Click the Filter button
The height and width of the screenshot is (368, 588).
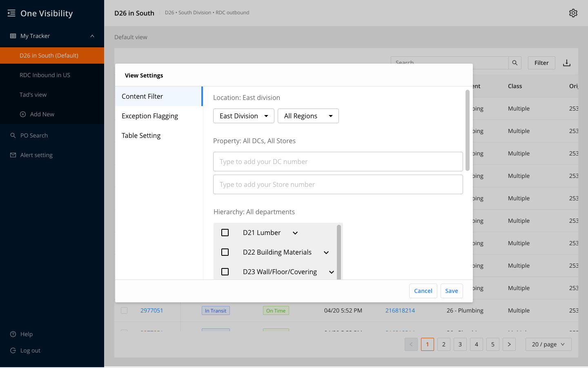click(541, 63)
